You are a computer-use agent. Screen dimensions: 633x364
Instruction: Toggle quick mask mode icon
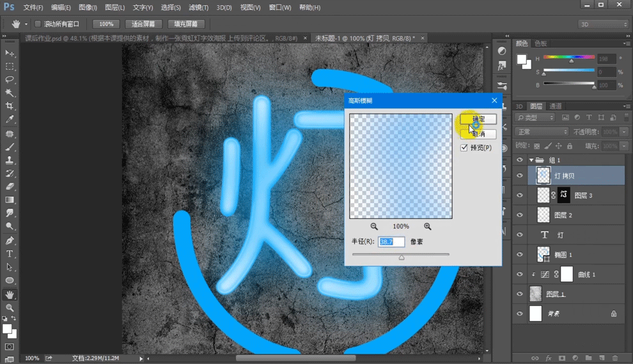(10, 347)
